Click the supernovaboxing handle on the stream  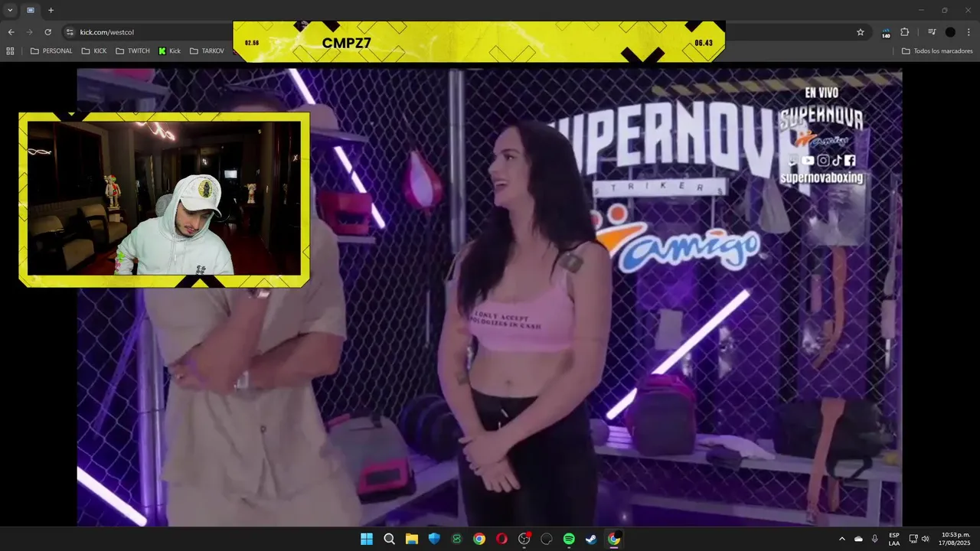point(822,178)
